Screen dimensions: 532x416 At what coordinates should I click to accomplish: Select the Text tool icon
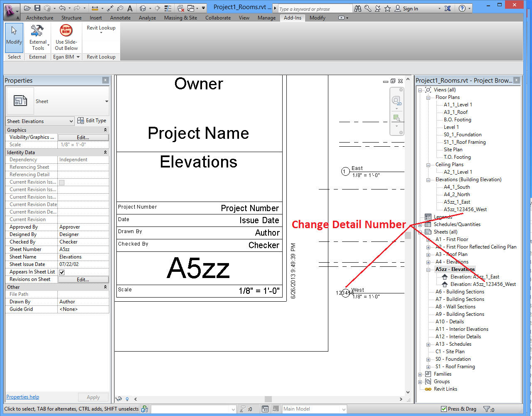coord(130,8)
